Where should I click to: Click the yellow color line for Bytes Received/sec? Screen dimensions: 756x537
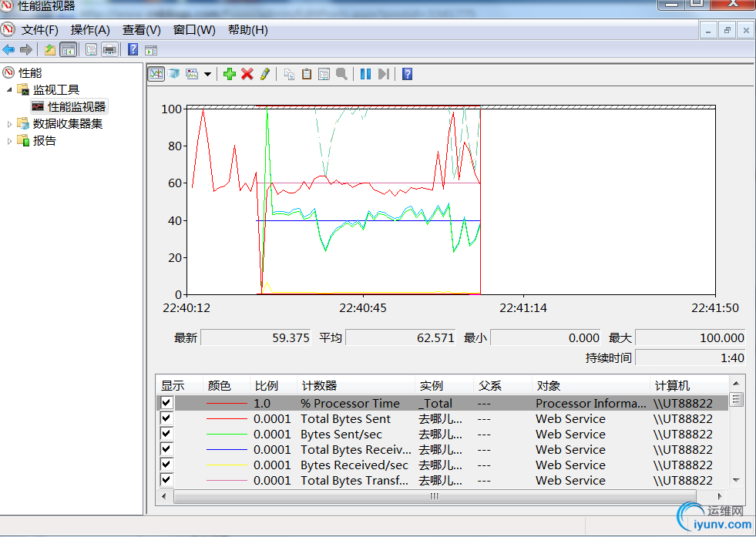click(227, 465)
